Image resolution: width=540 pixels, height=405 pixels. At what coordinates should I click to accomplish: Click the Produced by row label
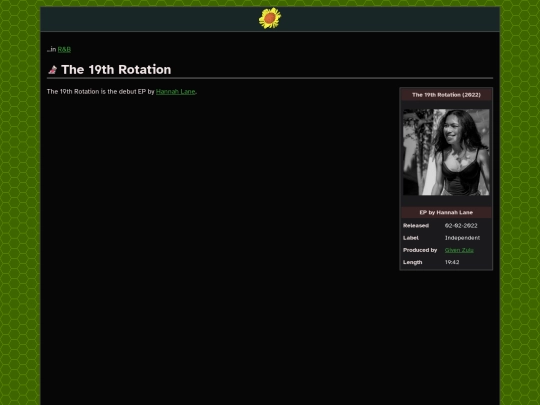click(x=420, y=250)
